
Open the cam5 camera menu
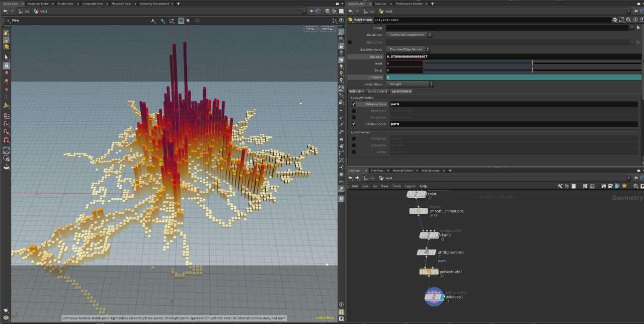(x=327, y=29)
